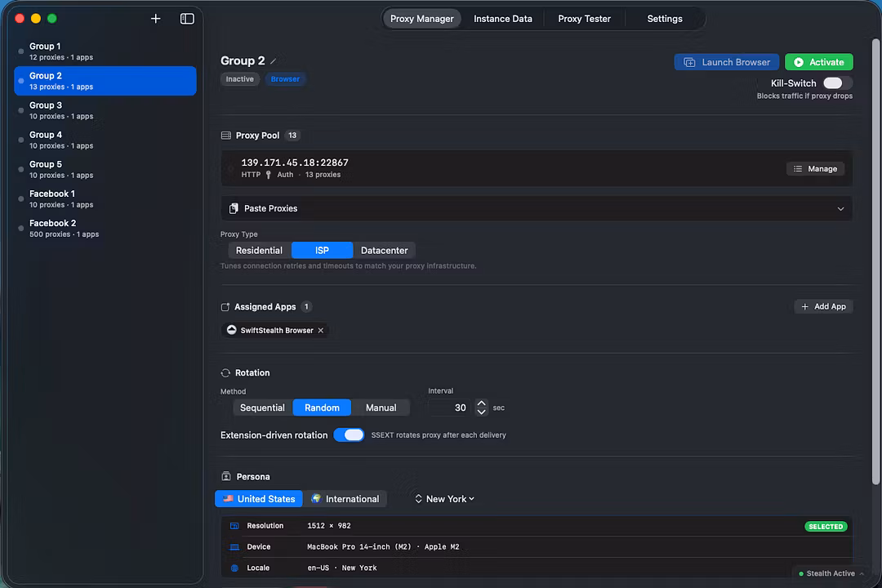The height and width of the screenshot is (588, 882).
Task: Click the Assigned Apps section icon
Action: pos(225,307)
